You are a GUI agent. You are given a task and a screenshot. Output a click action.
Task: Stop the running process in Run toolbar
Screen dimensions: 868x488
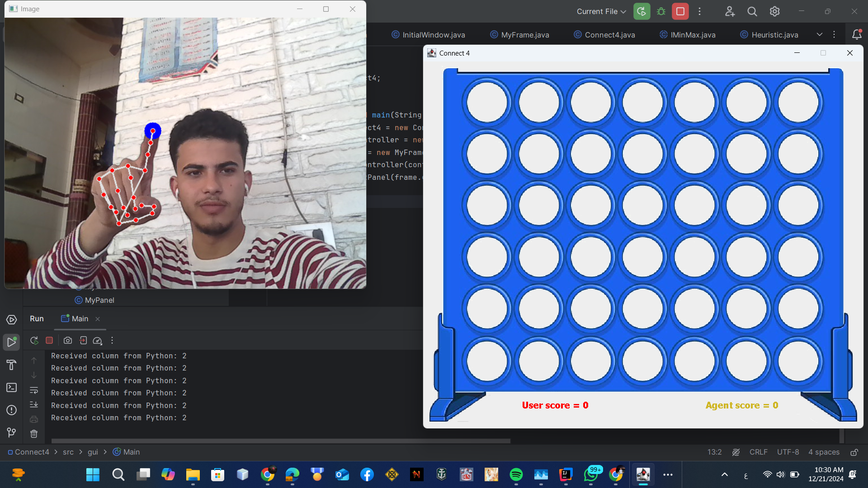[x=49, y=341]
